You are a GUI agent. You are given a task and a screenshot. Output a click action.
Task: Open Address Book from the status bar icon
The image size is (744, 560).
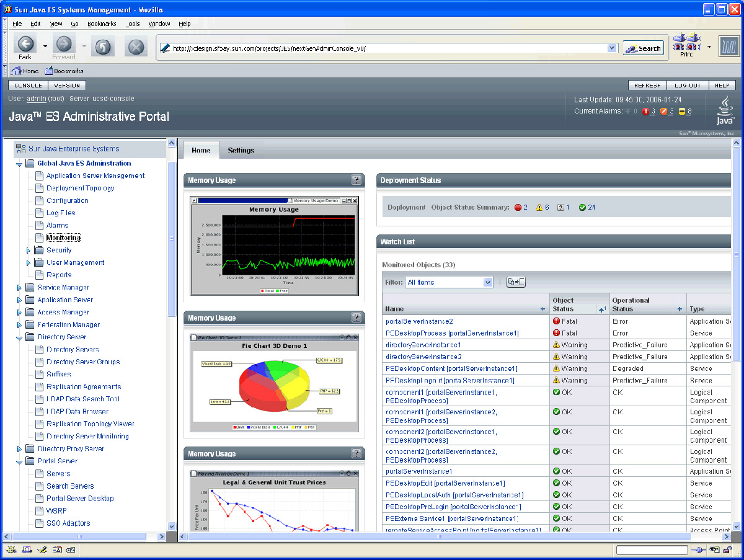point(56,549)
